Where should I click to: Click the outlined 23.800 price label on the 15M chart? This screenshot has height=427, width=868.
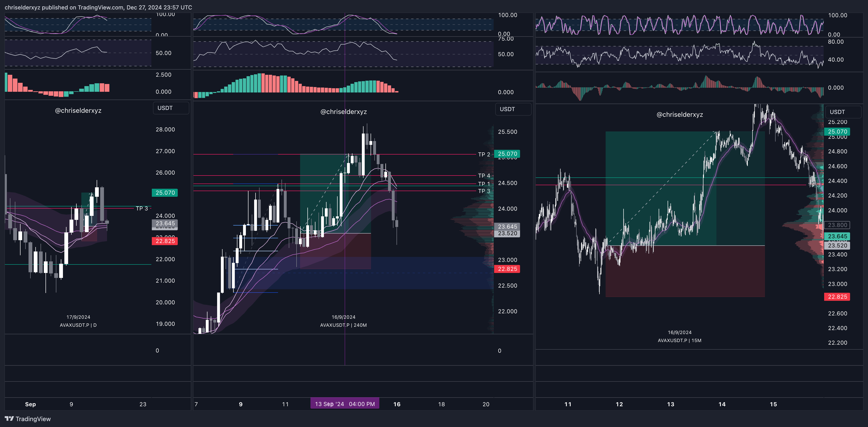click(837, 225)
